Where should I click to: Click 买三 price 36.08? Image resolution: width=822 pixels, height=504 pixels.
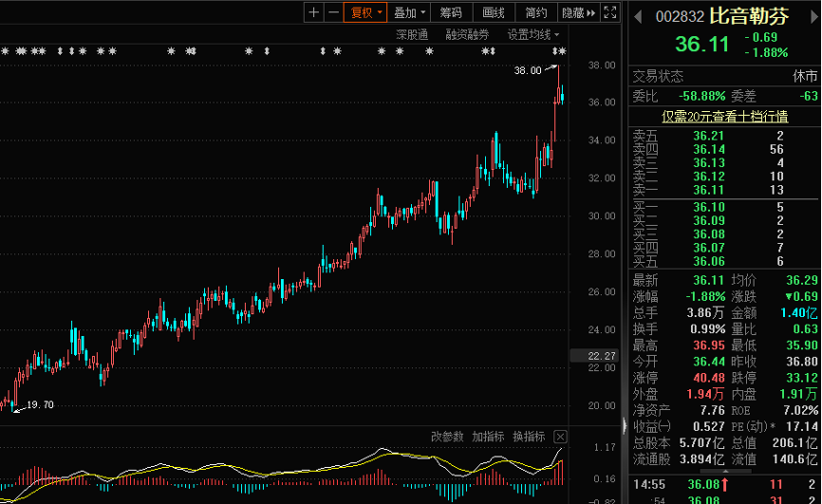[x=709, y=234]
